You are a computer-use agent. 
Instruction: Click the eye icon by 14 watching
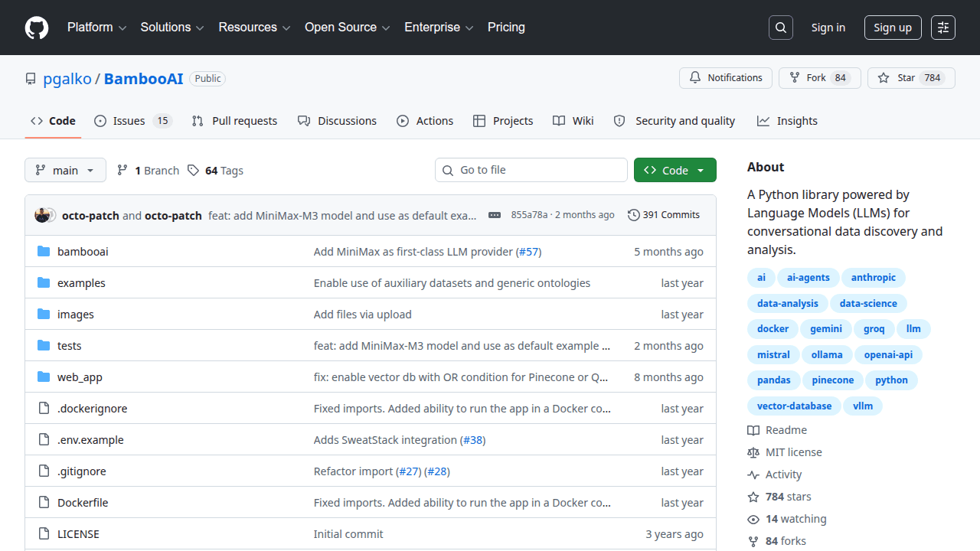pos(753,519)
